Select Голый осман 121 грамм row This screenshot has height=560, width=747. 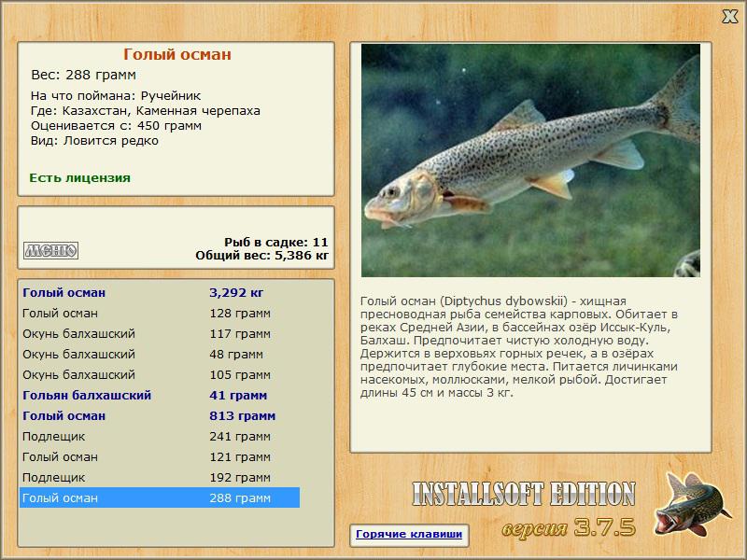coord(160,456)
